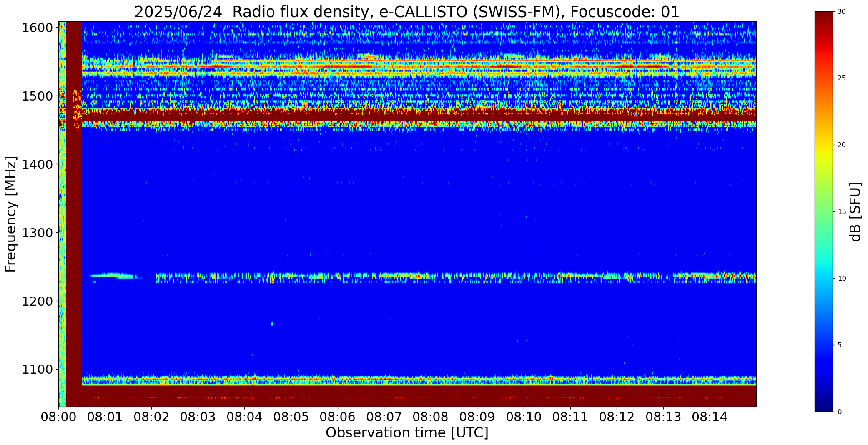Click the 08:01 time tick label
The image size is (868, 445).
(105, 417)
